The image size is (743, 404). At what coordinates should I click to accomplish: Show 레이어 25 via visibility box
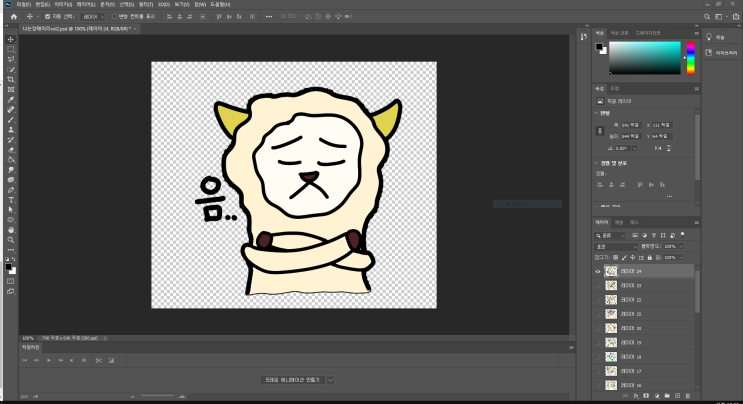[x=598, y=314]
